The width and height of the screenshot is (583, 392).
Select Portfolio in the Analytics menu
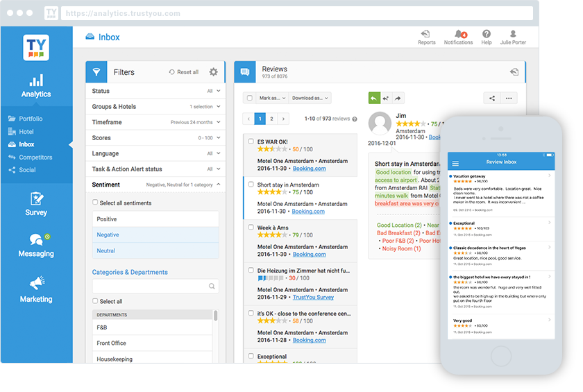(x=30, y=119)
